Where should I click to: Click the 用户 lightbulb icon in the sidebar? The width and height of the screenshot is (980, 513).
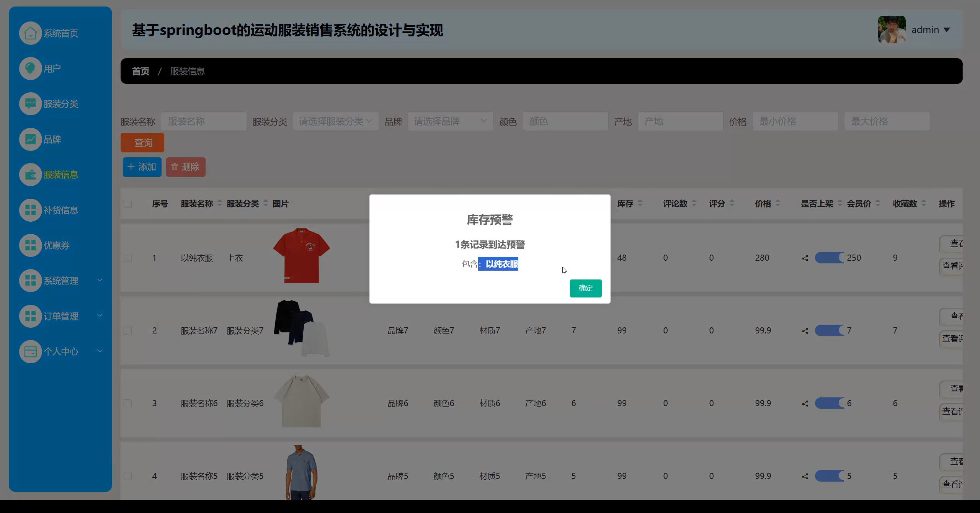[x=30, y=69]
